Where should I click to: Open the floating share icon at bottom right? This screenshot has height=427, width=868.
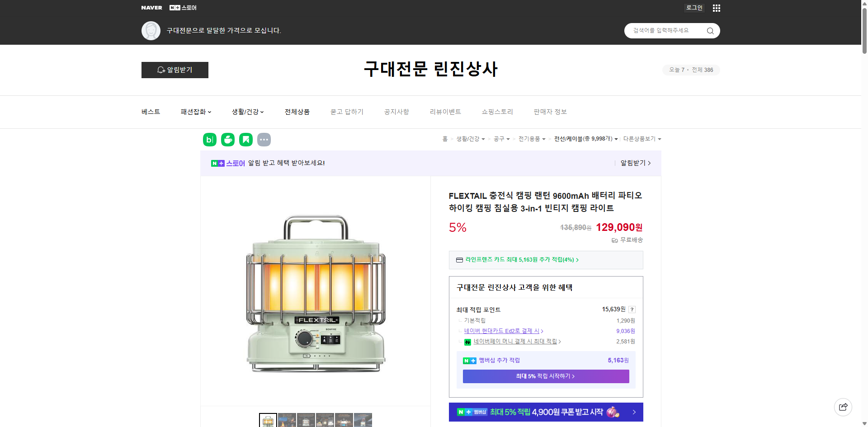pyautogui.click(x=843, y=407)
